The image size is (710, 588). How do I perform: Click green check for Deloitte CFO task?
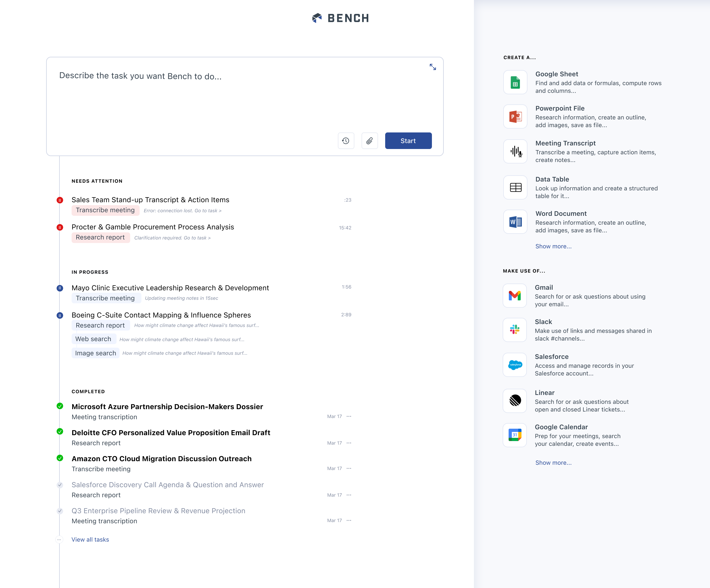[60, 432]
